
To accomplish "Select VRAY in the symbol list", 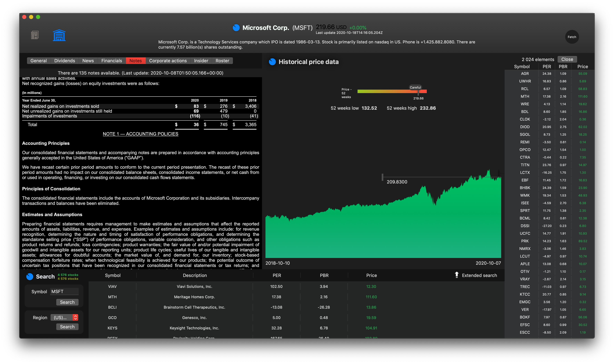I will 549,279.
